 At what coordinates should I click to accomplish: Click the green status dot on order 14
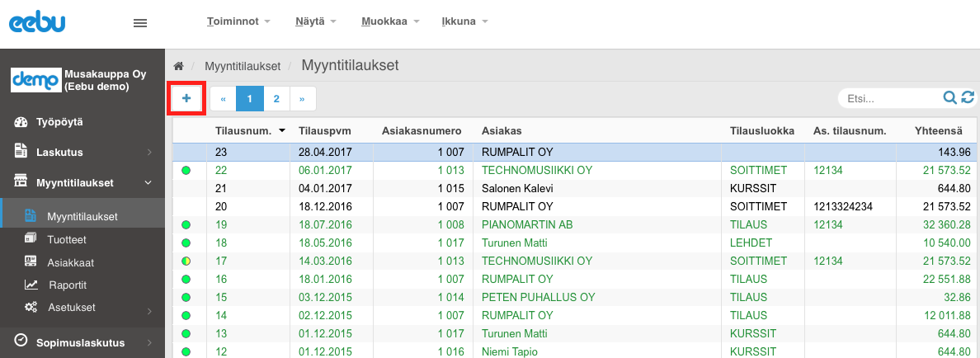pos(186,315)
